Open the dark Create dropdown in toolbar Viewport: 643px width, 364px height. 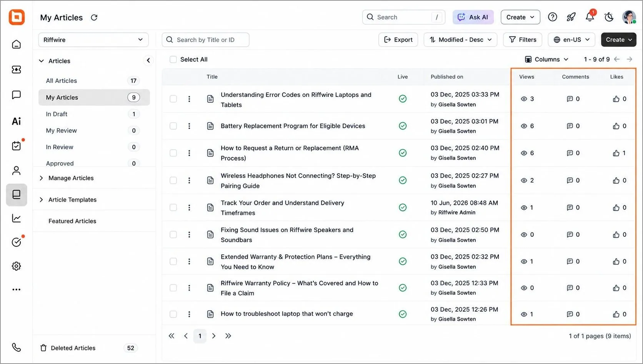[x=619, y=40]
